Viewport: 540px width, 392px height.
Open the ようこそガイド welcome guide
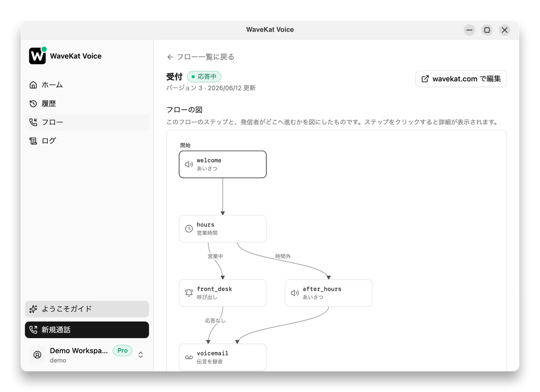pos(87,309)
